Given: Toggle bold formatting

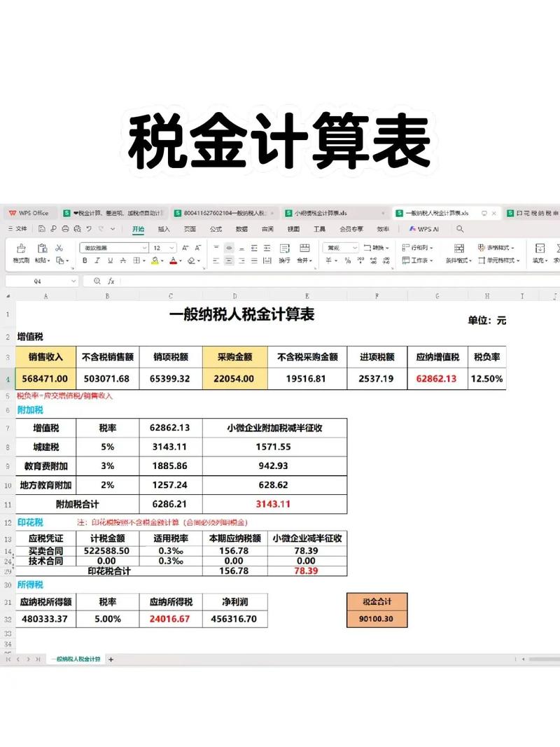Looking at the screenshot, I should (85, 260).
